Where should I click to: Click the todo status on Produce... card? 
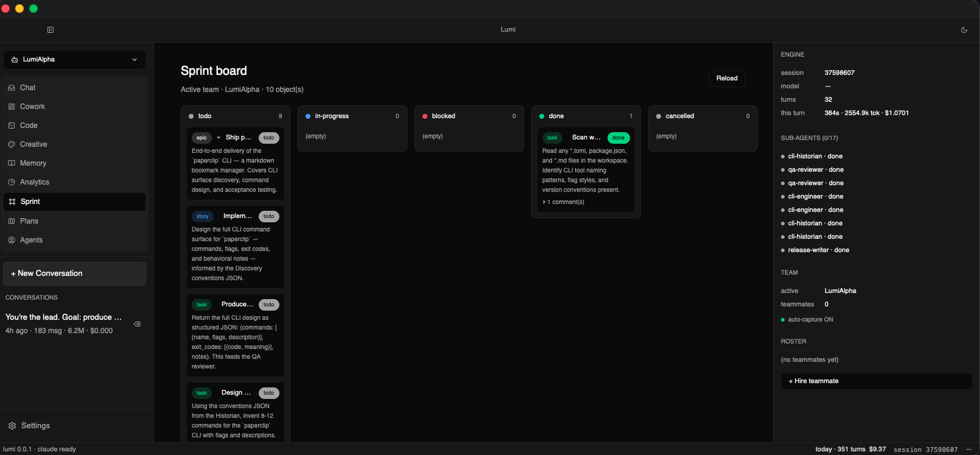coord(269,305)
